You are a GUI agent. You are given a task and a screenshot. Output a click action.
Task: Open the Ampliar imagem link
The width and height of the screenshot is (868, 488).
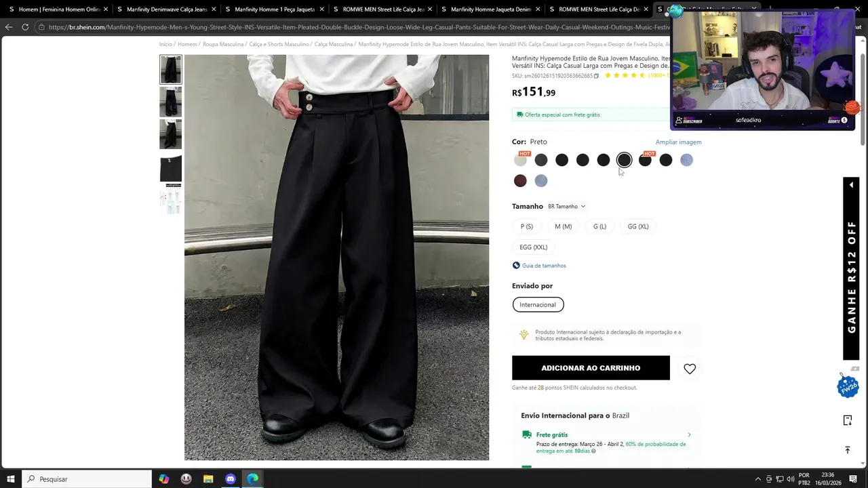point(678,142)
